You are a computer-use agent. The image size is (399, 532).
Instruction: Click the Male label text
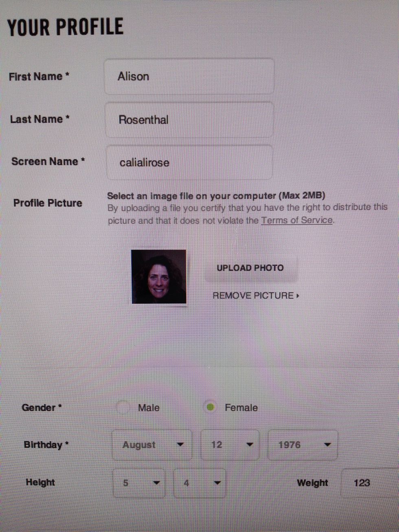coord(149,407)
